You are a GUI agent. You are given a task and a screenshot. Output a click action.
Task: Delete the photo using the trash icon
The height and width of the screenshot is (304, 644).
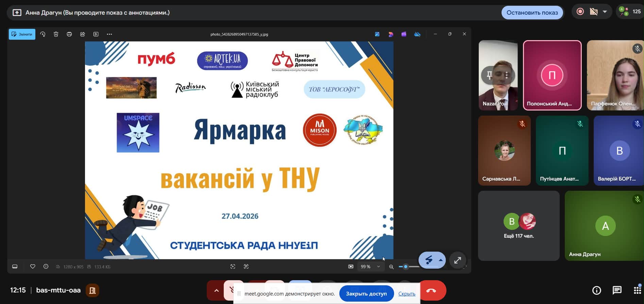point(56,34)
